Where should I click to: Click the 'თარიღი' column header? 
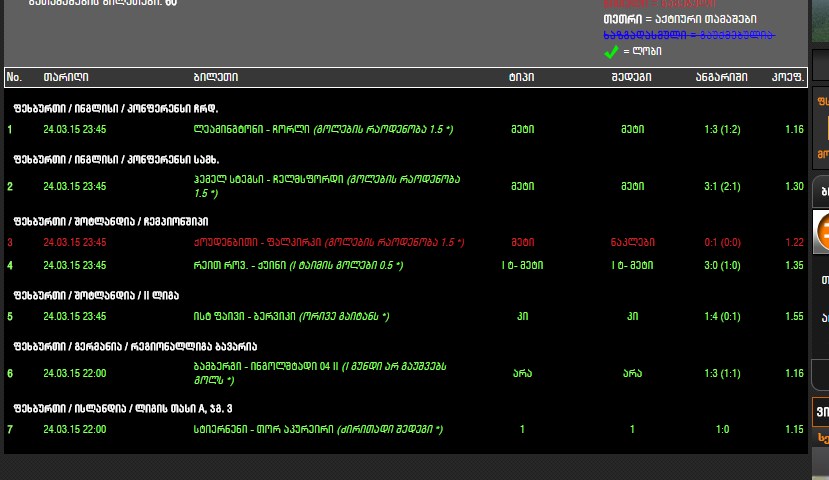66,77
